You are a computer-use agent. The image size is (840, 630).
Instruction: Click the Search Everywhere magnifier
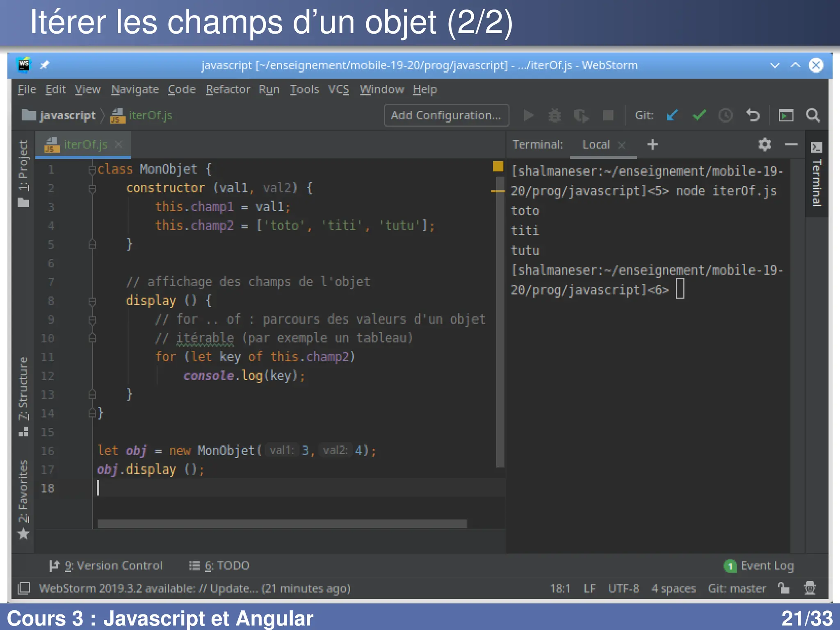[813, 115]
